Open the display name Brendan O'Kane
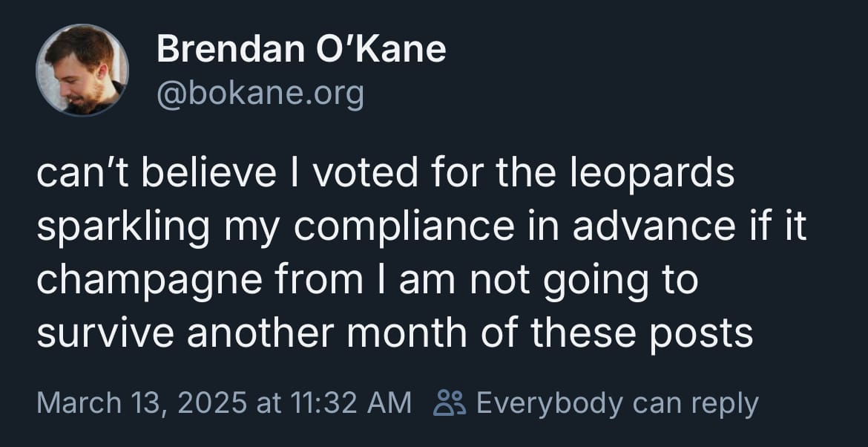Screen dimensions: 868x447 pyautogui.click(x=301, y=50)
